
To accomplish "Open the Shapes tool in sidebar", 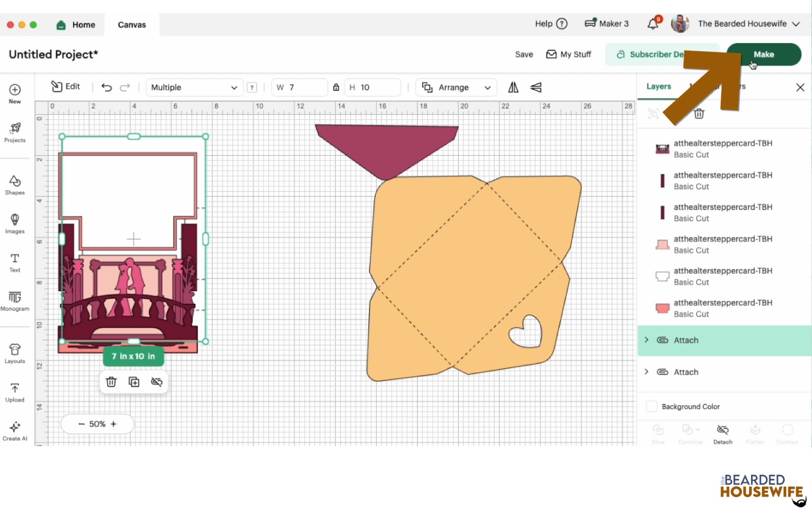I will click(x=15, y=185).
